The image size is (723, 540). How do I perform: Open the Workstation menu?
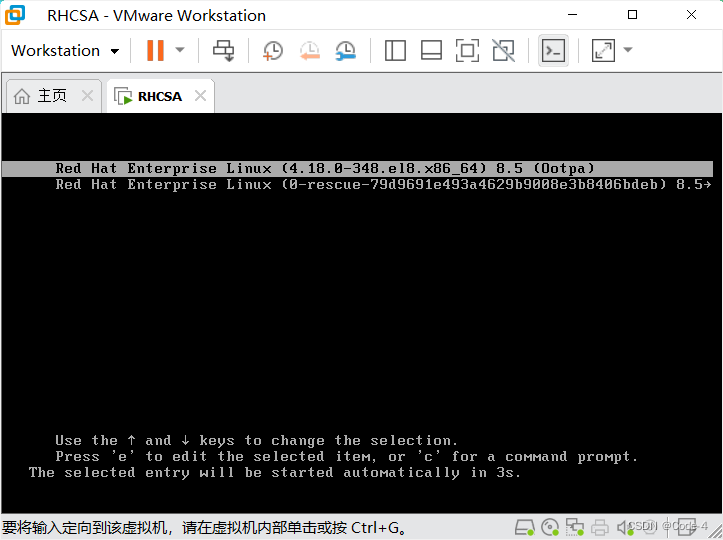coord(65,50)
